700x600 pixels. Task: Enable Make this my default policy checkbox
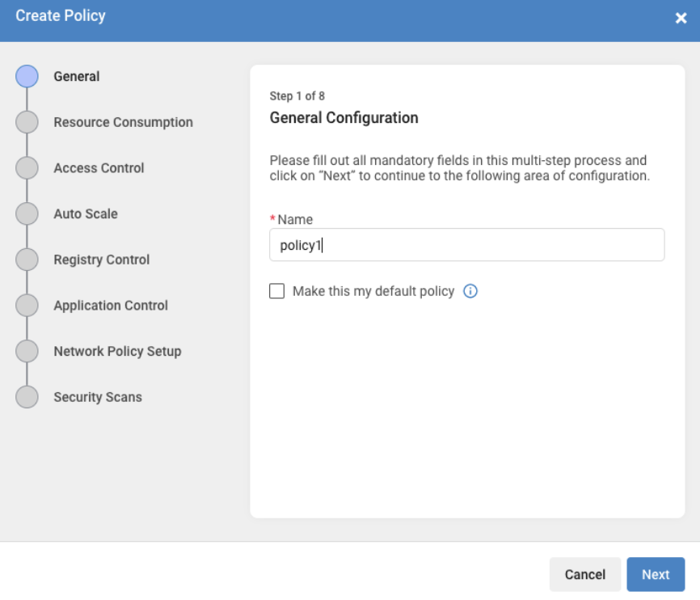(277, 291)
